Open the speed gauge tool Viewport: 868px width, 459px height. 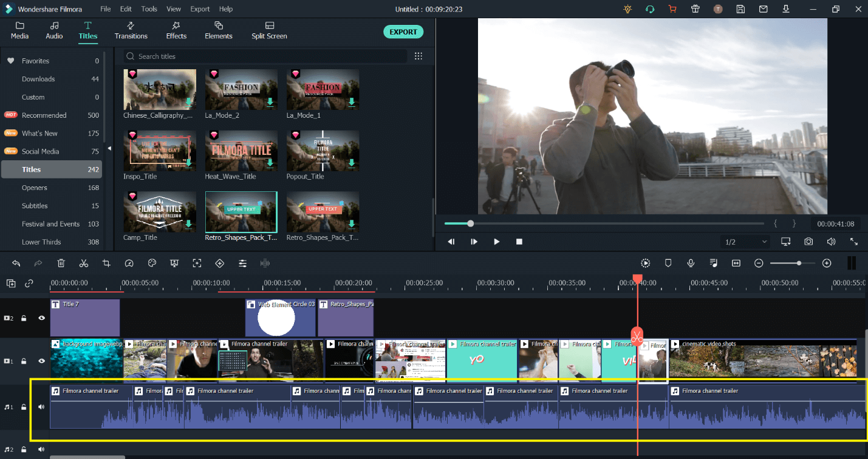point(129,263)
